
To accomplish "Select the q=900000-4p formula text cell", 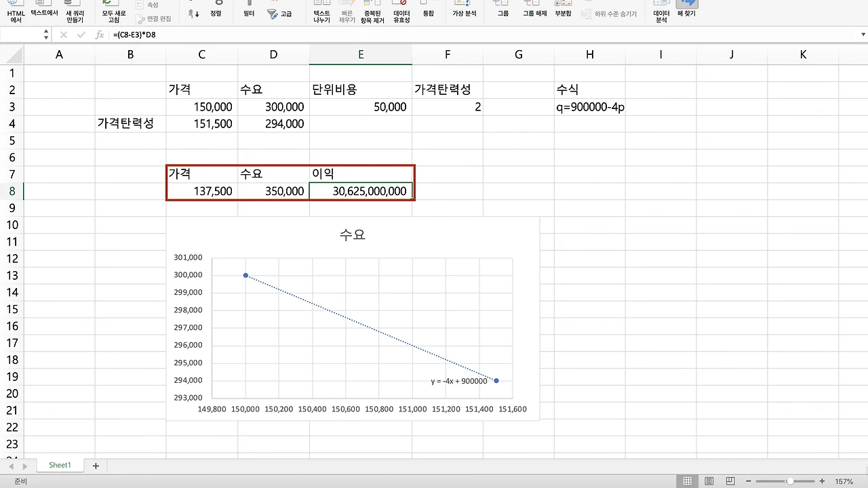I will tap(590, 107).
